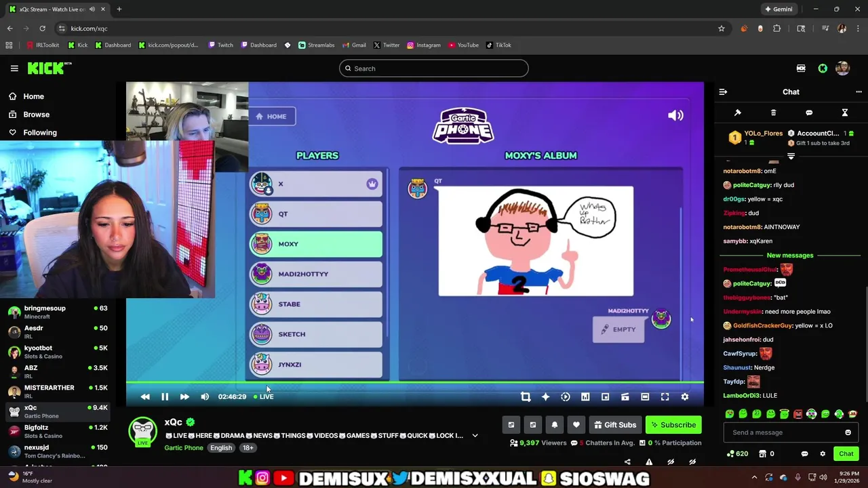Open TikTok bookmark

[498, 45]
